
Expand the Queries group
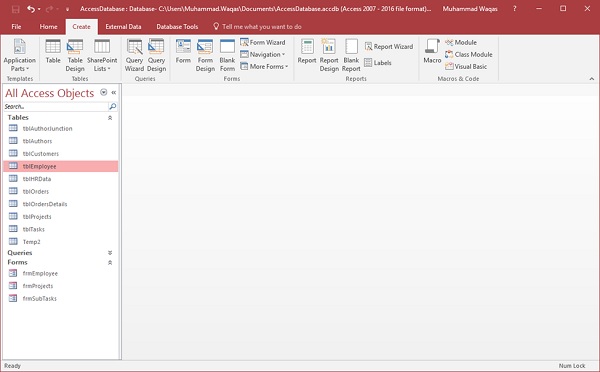pyautogui.click(x=110, y=253)
